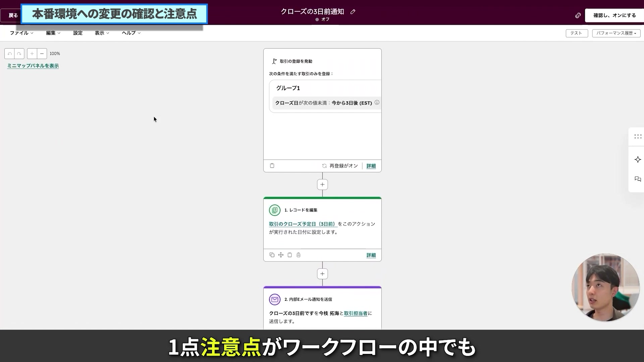Viewport: 644px width, 362px height.
Task: Open the AI assistant sparkle icon
Action: coord(638,160)
